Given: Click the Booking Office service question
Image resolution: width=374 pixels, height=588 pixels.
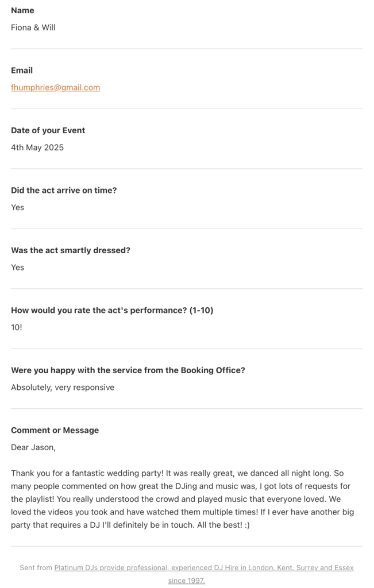Looking at the screenshot, I should tap(128, 370).
